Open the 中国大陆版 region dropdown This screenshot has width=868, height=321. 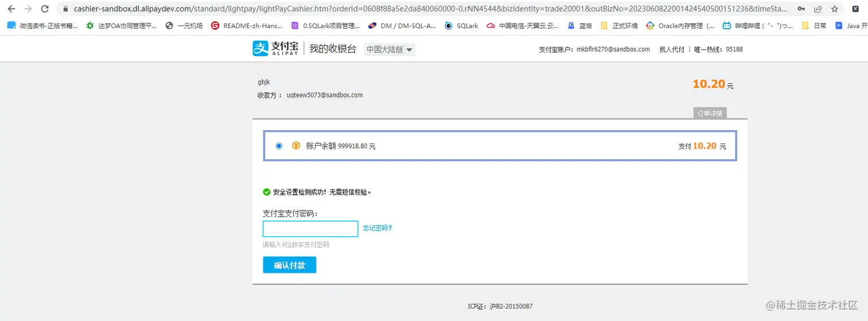tap(389, 49)
